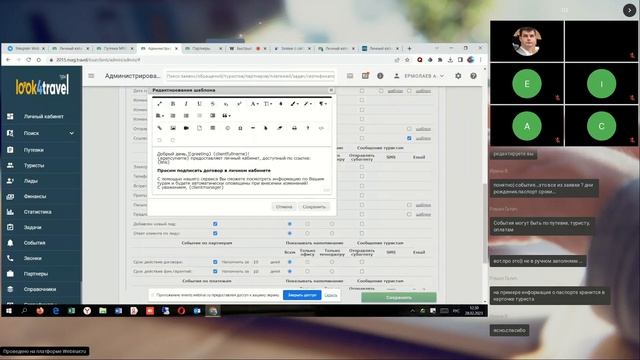Apply underline formatting in the template editor
This screenshot has height=360, width=640.
pyautogui.click(x=199, y=104)
